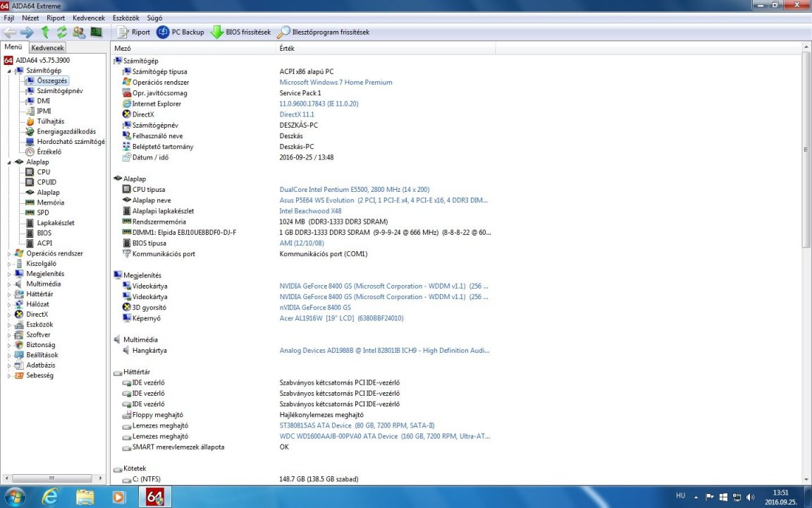Viewport: 812px width, 508px height.
Task: Expand the Operációs rendszer tree node
Action: click(x=9, y=254)
